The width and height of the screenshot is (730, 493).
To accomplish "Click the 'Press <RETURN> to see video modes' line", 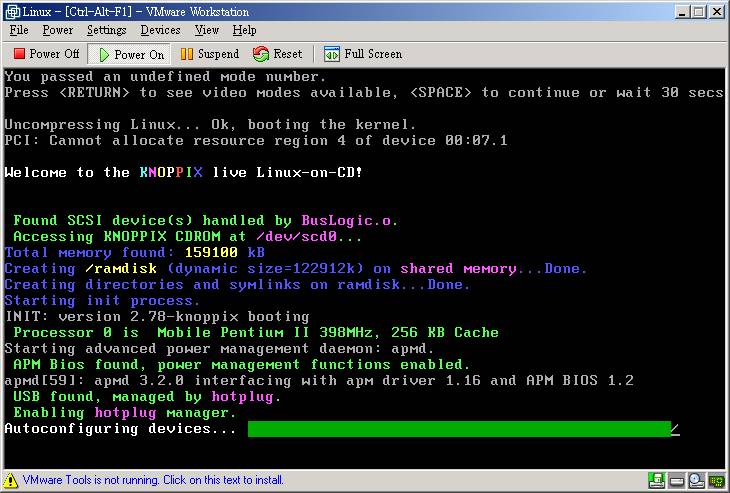I will [364, 92].
